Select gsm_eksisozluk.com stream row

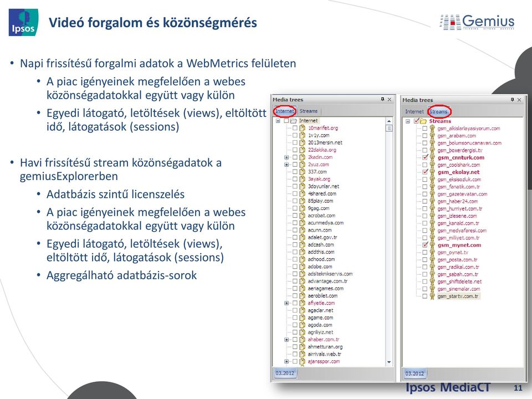pyautogui.click(x=459, y=180)
